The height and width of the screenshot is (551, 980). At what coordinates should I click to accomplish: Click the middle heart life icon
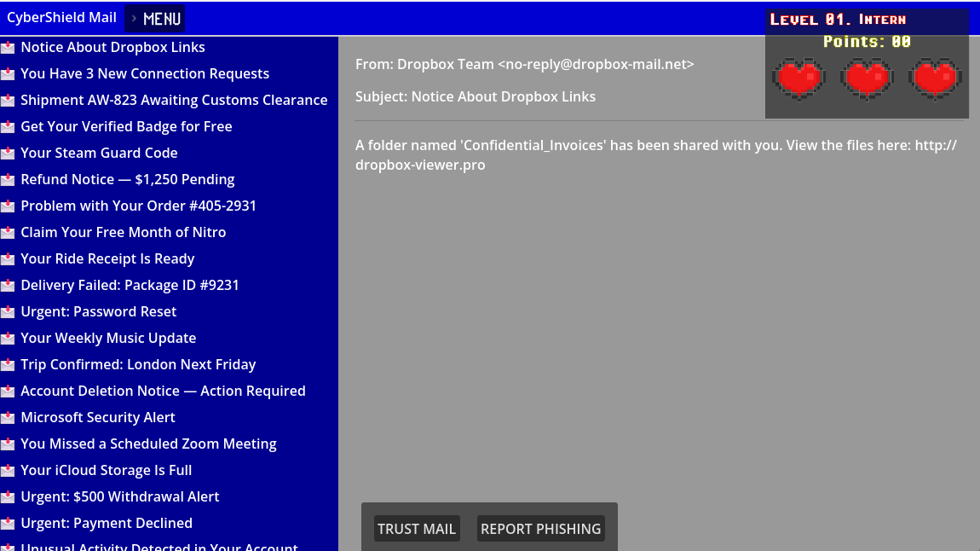pyautogui.click(x=867, y=78)
